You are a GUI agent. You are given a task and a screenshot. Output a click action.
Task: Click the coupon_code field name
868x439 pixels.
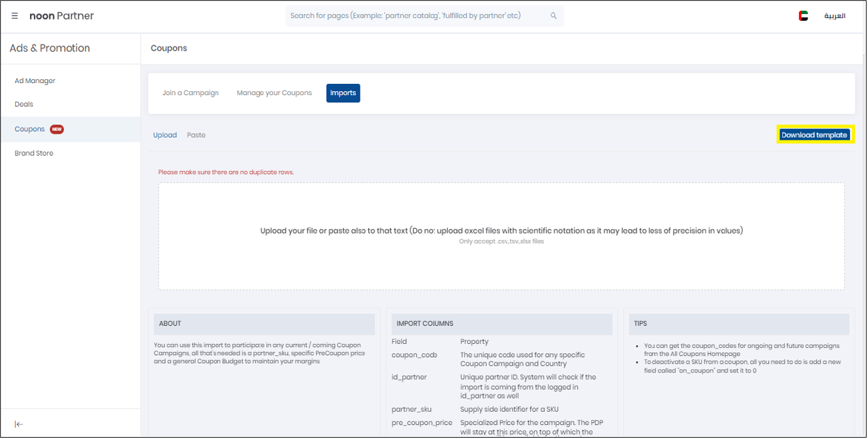click(x=414, y=355)
